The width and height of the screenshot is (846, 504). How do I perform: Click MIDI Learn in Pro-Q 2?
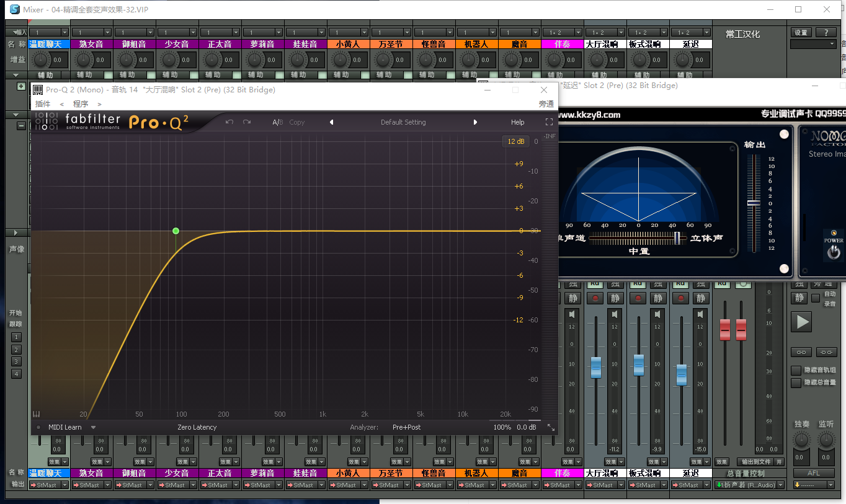(65, 427)
